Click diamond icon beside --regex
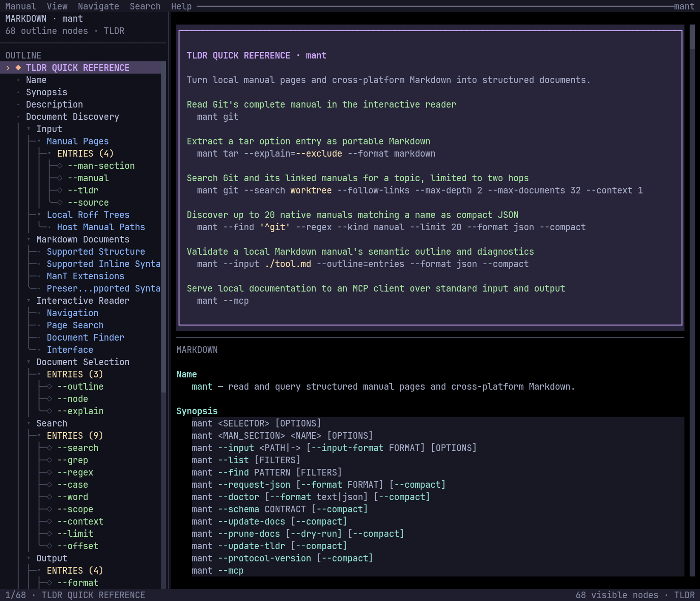The height and width of the screenshot is (601, 700). (49, 472)
